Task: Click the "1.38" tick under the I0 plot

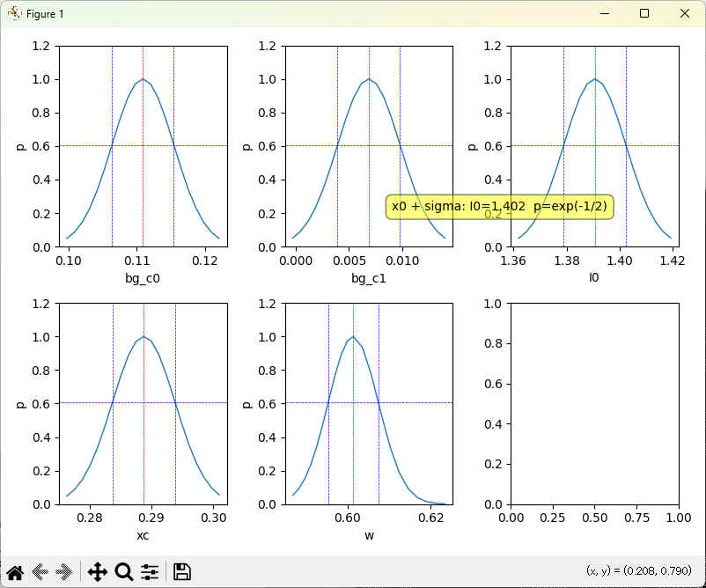Action: click(x=566, y=261)
